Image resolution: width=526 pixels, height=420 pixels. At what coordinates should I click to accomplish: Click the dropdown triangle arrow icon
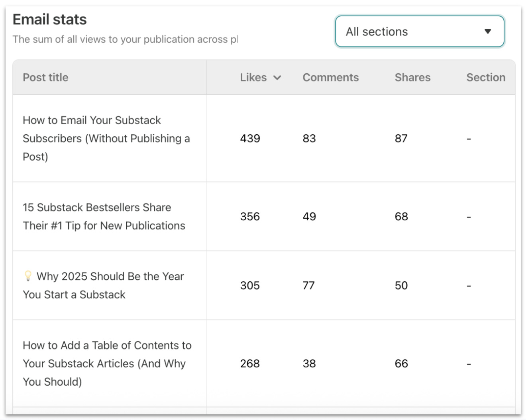point(488,31)
